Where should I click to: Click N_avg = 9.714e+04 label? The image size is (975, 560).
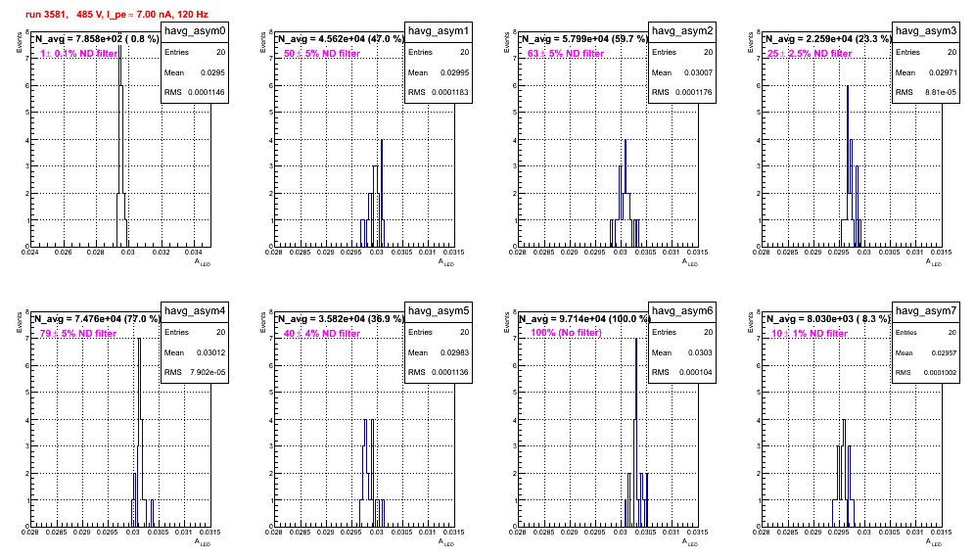click(583, 318)
